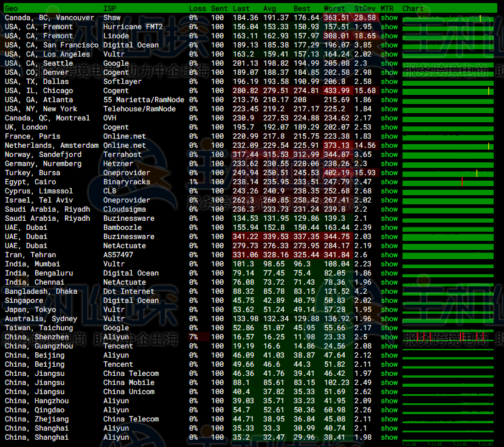Click the latency chart for Canada Vancouver

(x=447, y=18)
